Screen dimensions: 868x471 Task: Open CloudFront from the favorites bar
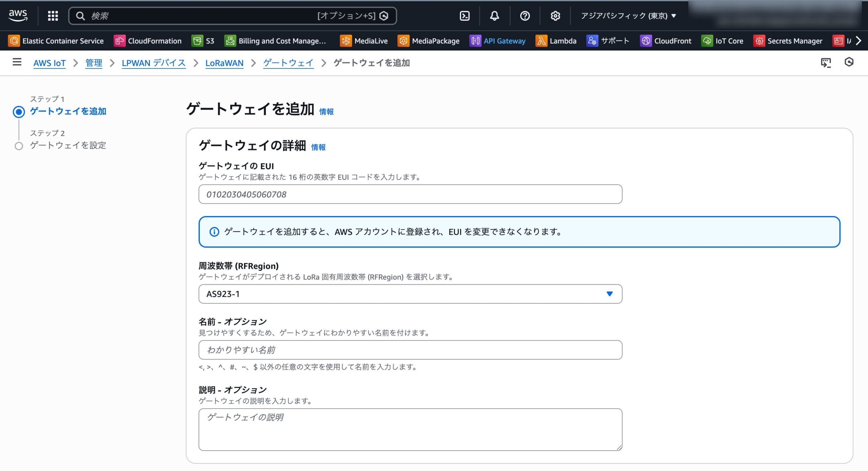click(666, 41)
